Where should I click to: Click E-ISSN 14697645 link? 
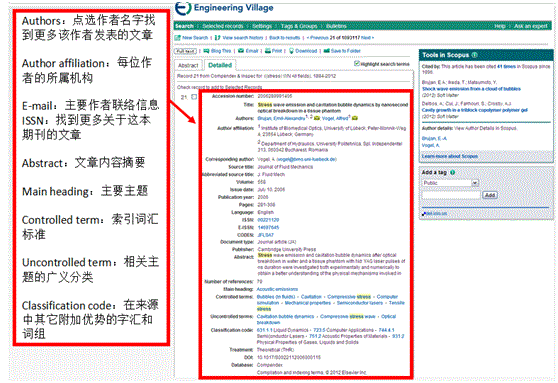coord(268,227)
